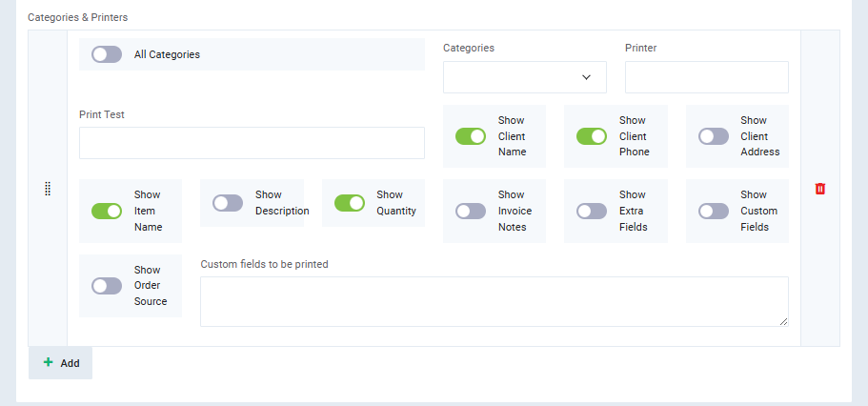Click the textarea resize handle corner
868x406 pixels.
pyautogui.click(x=783, y=322)
